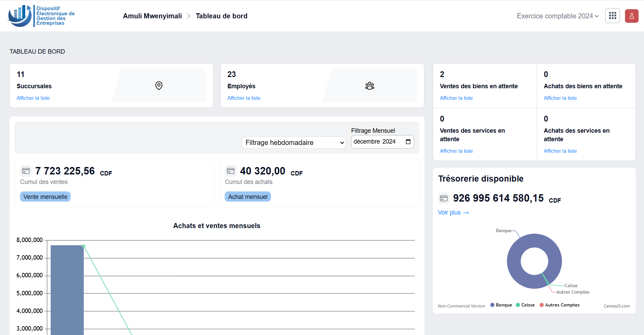Open the Exercice comptable 2024 selector
Screen dimensions: 644x335
point(557,16)
